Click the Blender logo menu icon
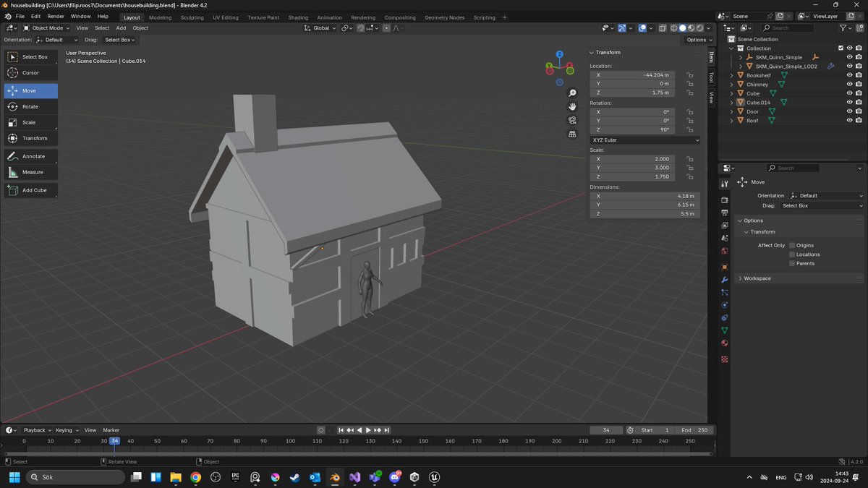The width and height of the screenshot is (868, 488). (7, 17)
